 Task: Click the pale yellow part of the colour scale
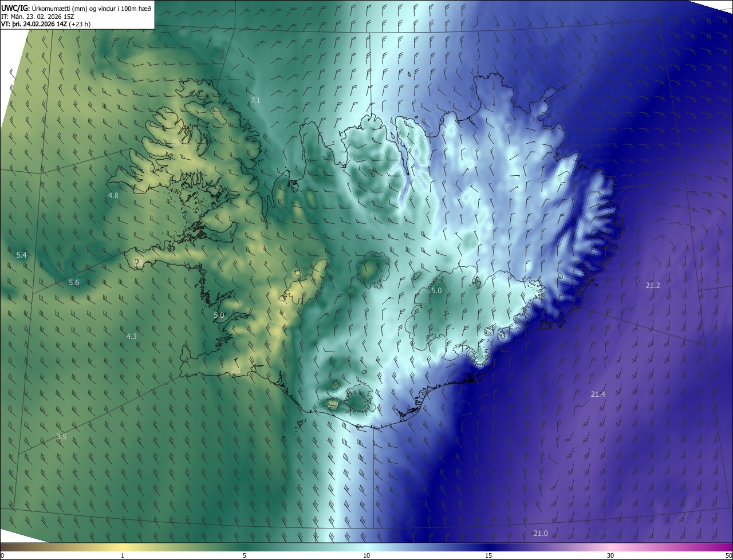pos(123,547)
